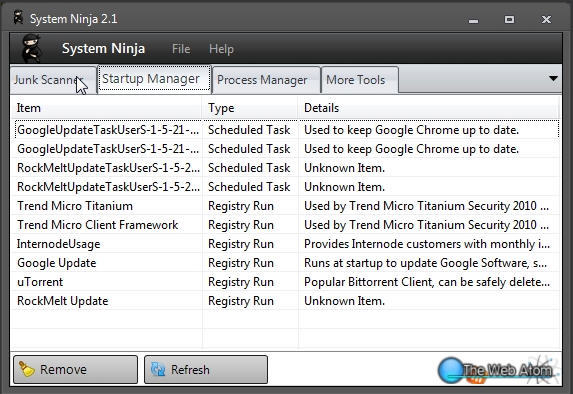Sort by the Type column header
The height and width of the screenshot is (394, 573).
(250, 108)
